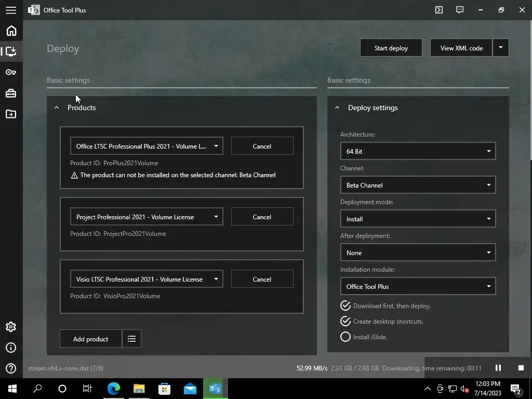Click the 52.99 MB/s download speed text
The height and width of the screenshot is (399, 532).
312,368
